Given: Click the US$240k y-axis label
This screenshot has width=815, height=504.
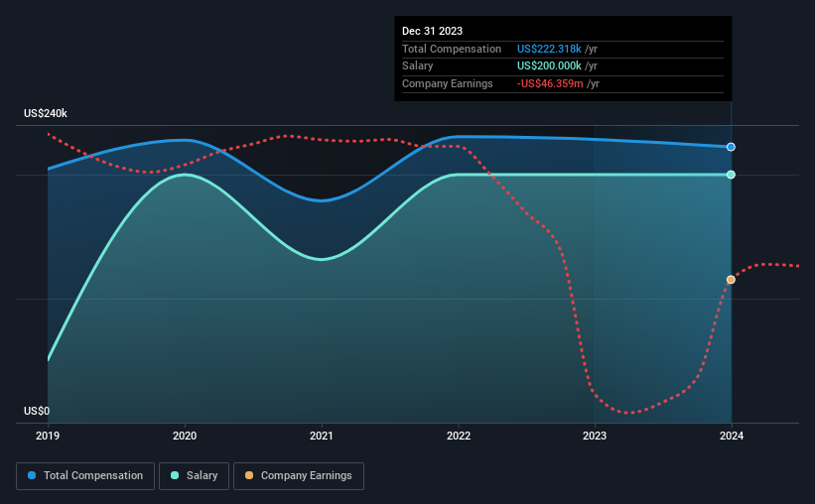Looking at the screenshot, I should (x=46, y=113).
